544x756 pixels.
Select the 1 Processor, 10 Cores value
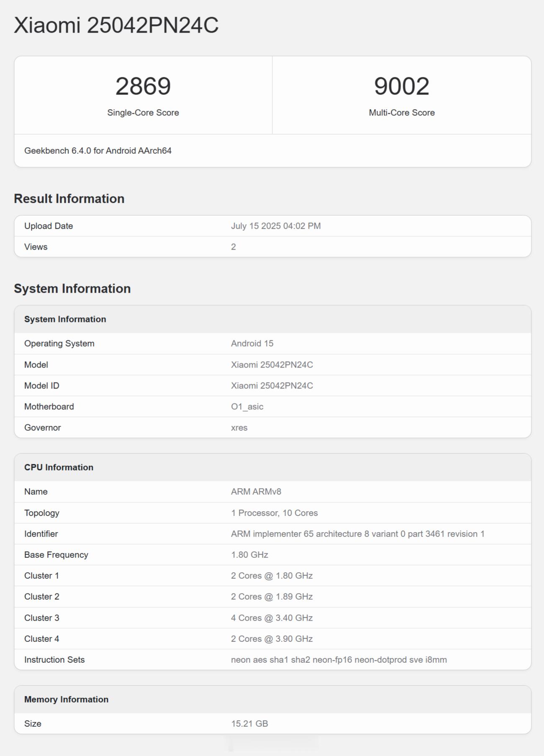click(275, 513)
